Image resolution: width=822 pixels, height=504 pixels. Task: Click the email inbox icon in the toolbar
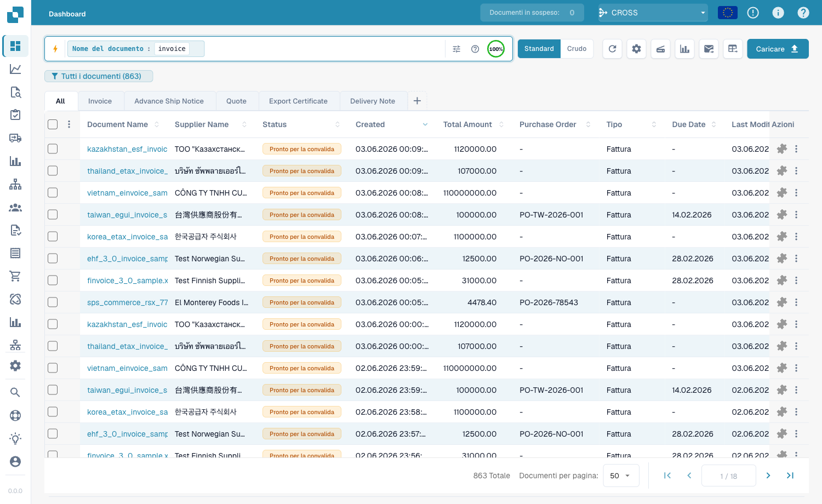click(709, 49)
